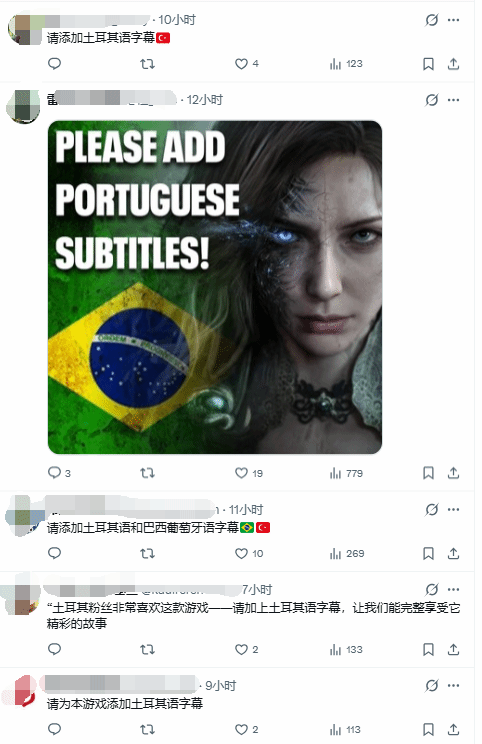View analytics showing 779 views
The height and width of the screenshot is (744, 482).
click(346, 473)
